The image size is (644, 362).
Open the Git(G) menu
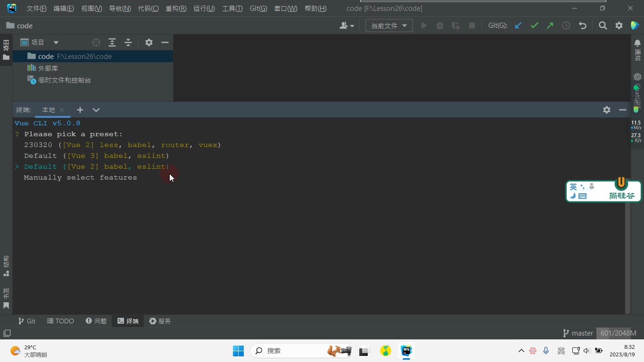point(258,8)
